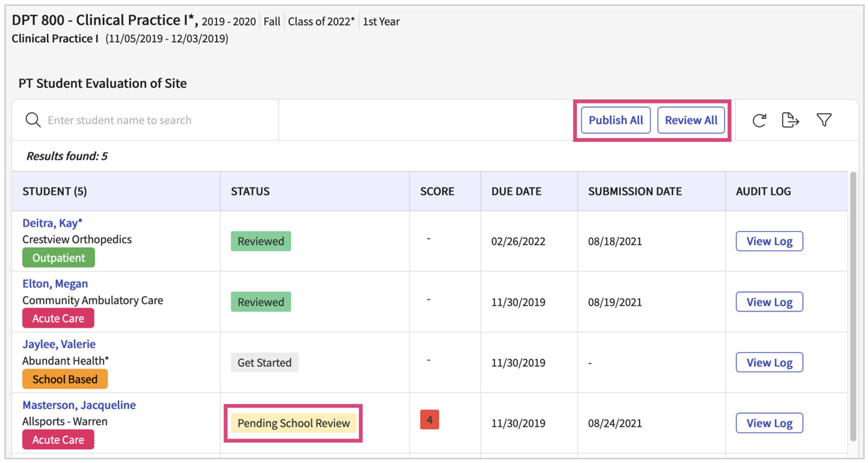
Task: Click the red score 4 badge
Action: tap(429, 420)
